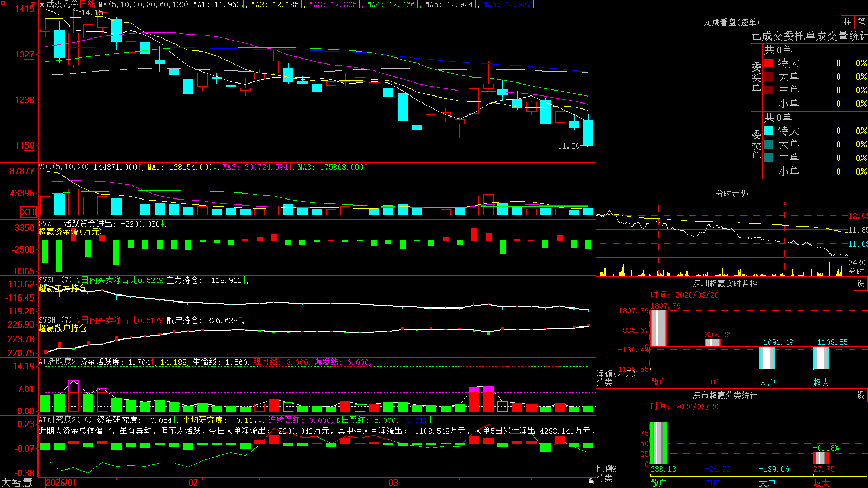Click the 超赢资金流(万元) label
Screen dimensions: 868x488
[x=70, y=232]
